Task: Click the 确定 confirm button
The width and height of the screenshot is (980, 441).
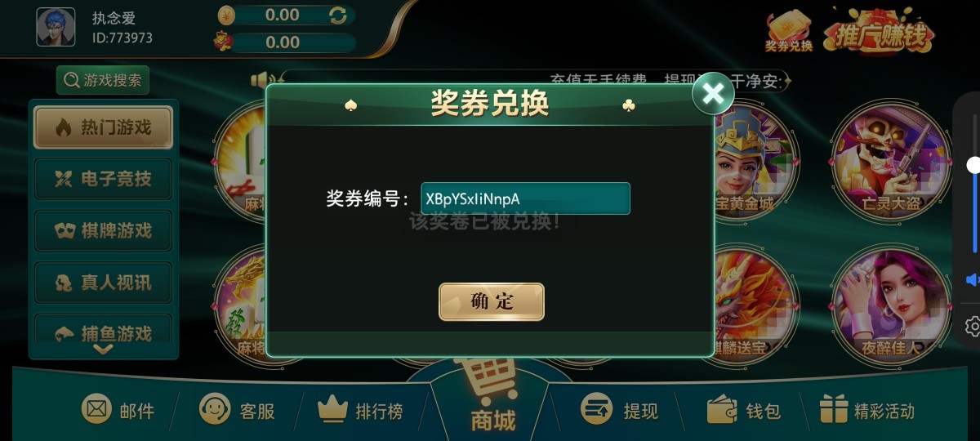Action: point(492,301)
